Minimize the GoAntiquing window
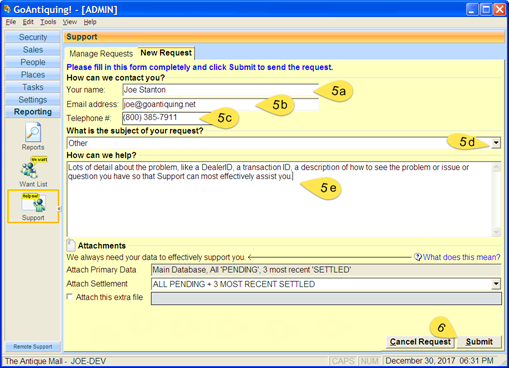 point(472,10)
